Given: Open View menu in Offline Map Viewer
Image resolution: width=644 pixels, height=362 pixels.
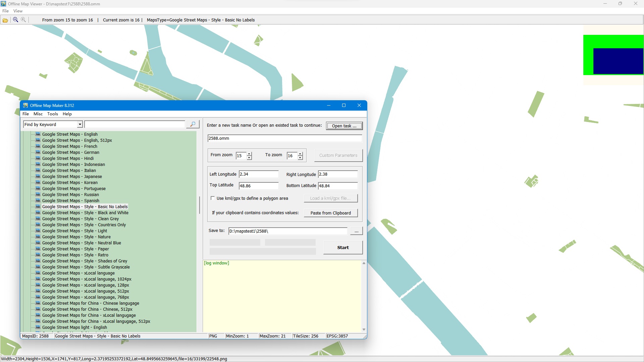Looking at the screenshot, I should 18,11.
